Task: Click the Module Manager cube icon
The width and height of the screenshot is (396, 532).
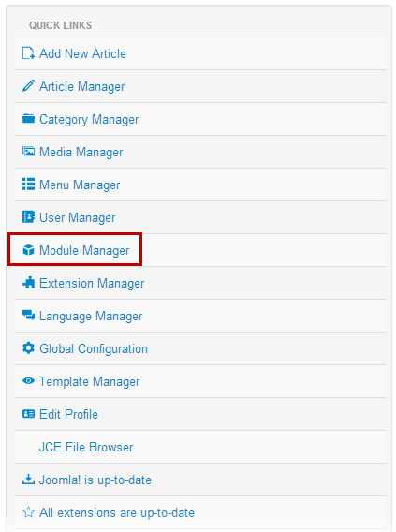Action: coord(28,250)
